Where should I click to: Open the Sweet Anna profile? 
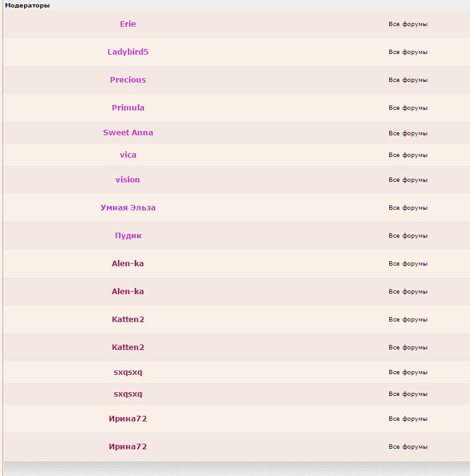[128, 133]
